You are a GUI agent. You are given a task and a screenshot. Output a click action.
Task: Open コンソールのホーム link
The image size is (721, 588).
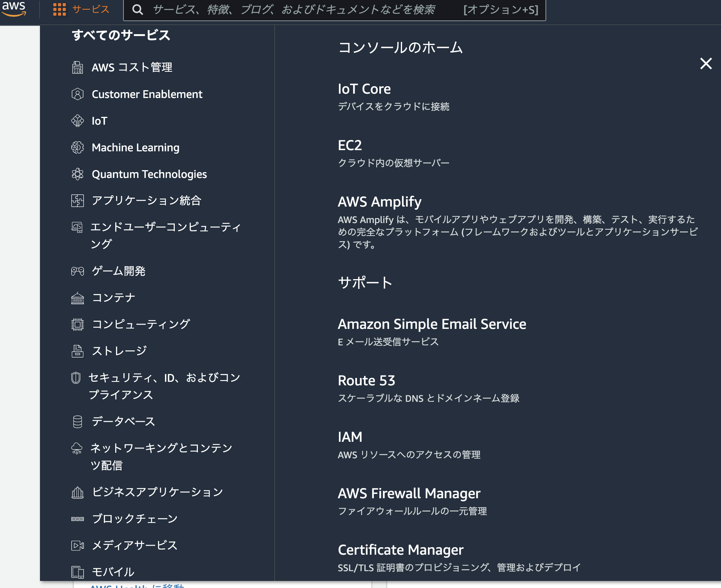click(400, 48)
